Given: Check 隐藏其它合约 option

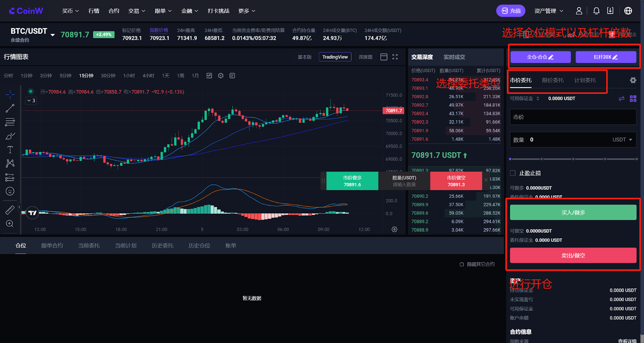Looking at the screenshot, I should (x=462, y=264).
